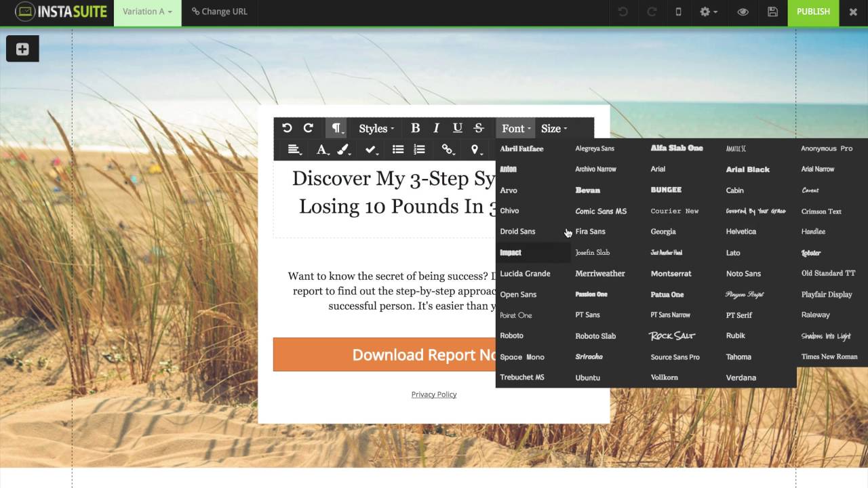The image size is (868, 488).
Task: Click the text editor redo icon
Action: pyautogui.click(x=308, y=128)
